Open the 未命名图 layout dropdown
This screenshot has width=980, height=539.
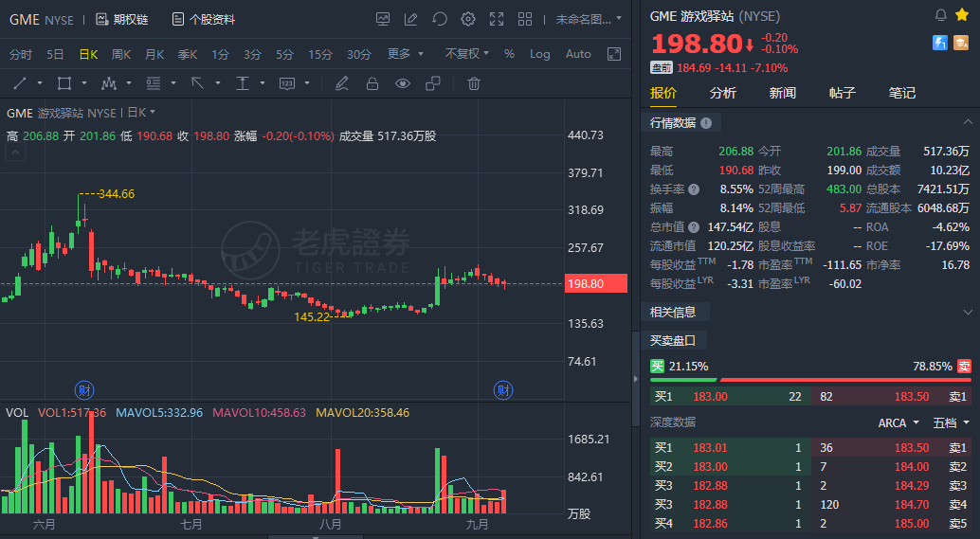click(589, 19)
